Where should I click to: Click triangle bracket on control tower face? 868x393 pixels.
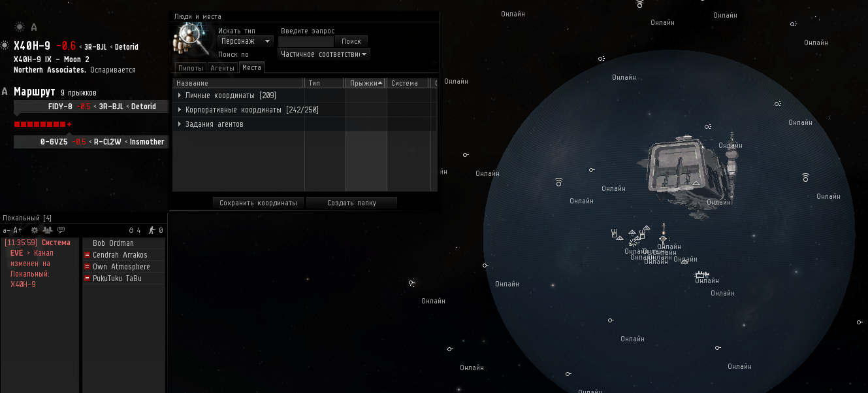pyautogui.click(x=697, y=184)
